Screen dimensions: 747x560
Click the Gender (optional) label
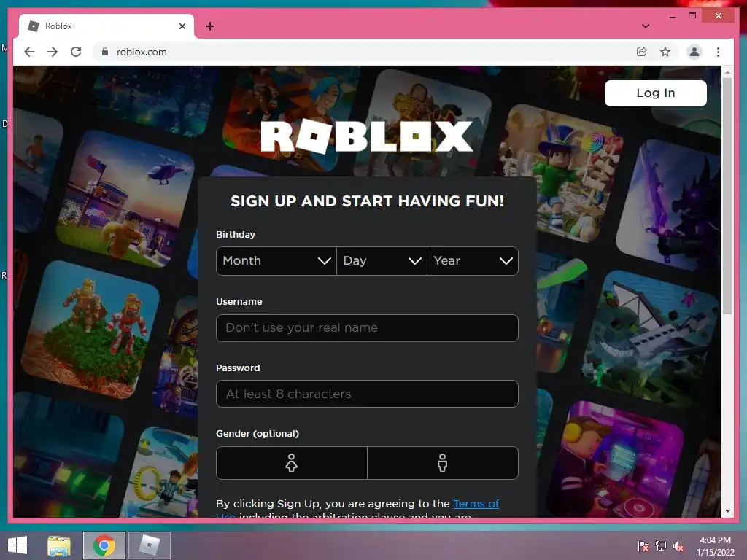coord(258,434)
